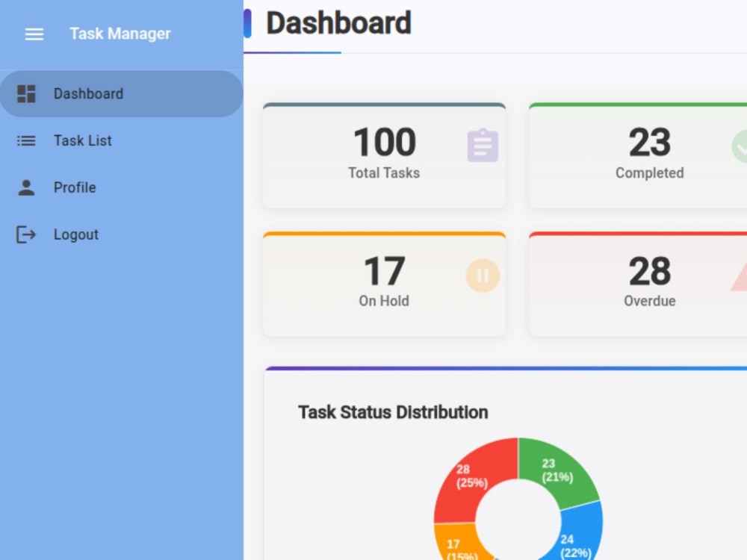Open the hamburger menu icon
747x560 pixels.
(34, 34)
